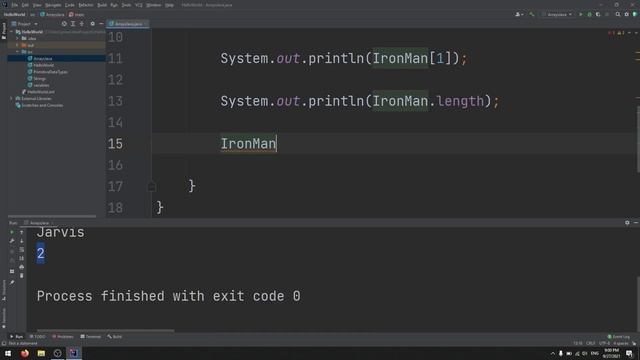640x360 pixels.
Task: Click the Project vertical side tab
Action: [x=4, y=31]
